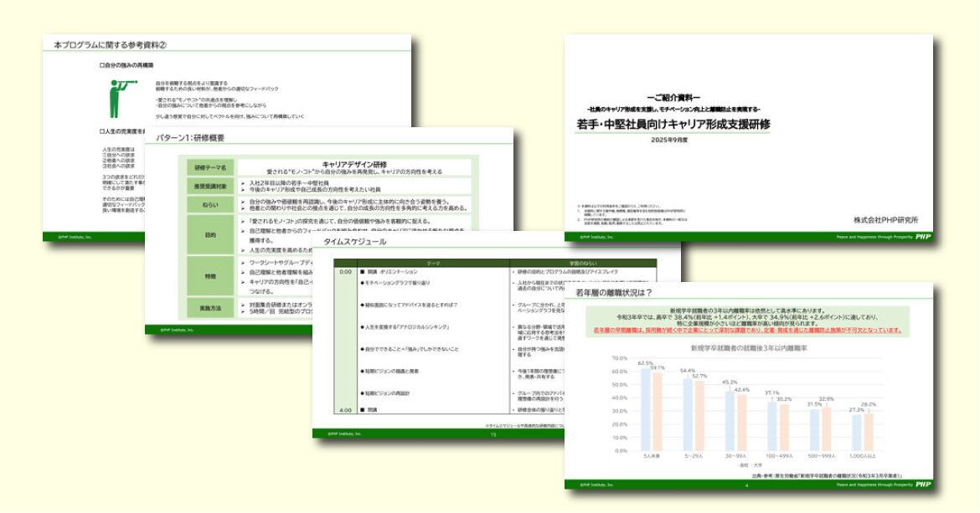Click the 出典・参考:厚生労働省 source link
980x513 pixels.
(x=826, y=477)
